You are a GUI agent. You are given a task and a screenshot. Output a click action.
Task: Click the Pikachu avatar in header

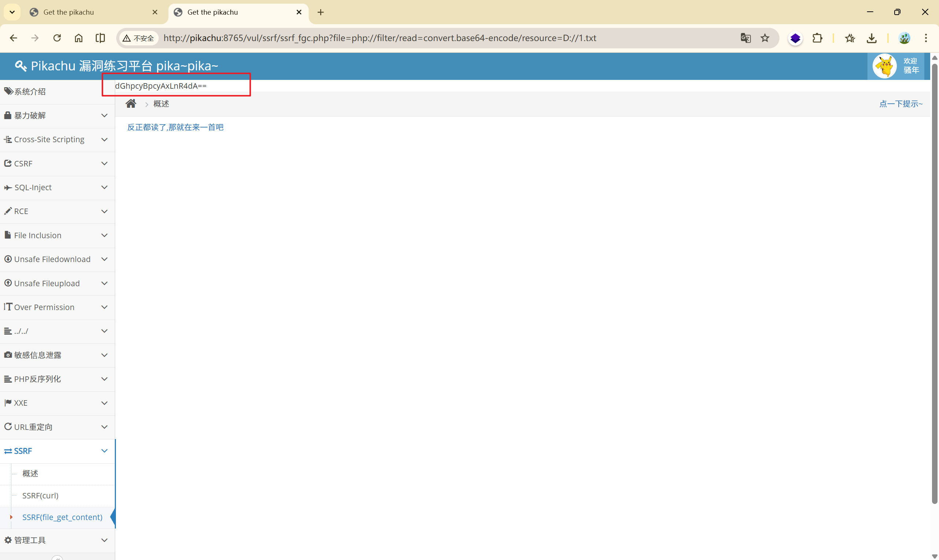(x=884, y=66)
